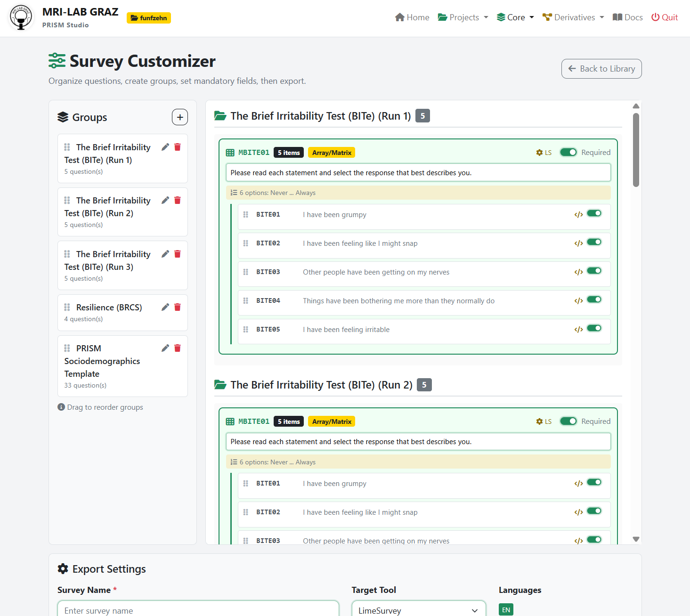Click 5 items badge in Run 2 MBITE01
690x616 pixels.
coord(289,421)
